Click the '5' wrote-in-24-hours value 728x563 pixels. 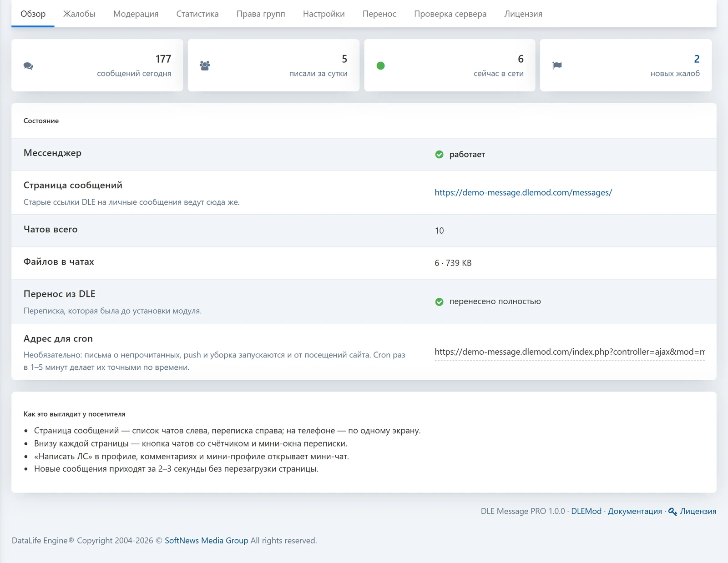point(344,59)
